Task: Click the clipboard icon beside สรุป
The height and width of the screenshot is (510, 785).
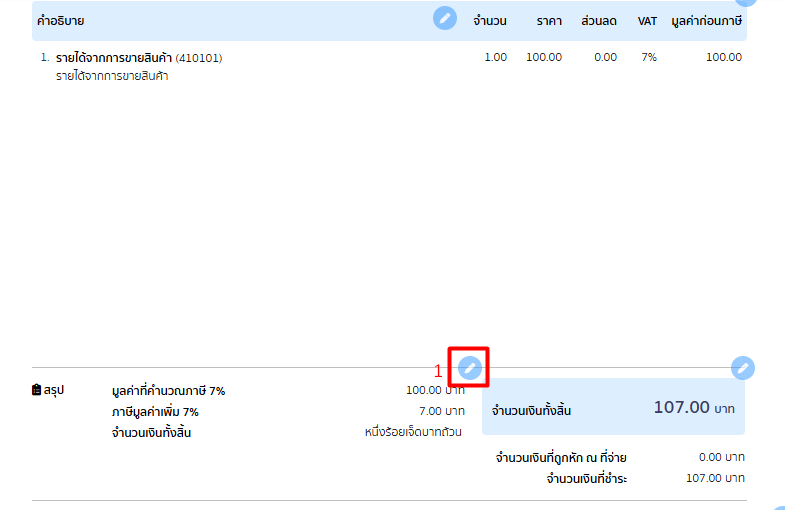Action: point(36,389)
